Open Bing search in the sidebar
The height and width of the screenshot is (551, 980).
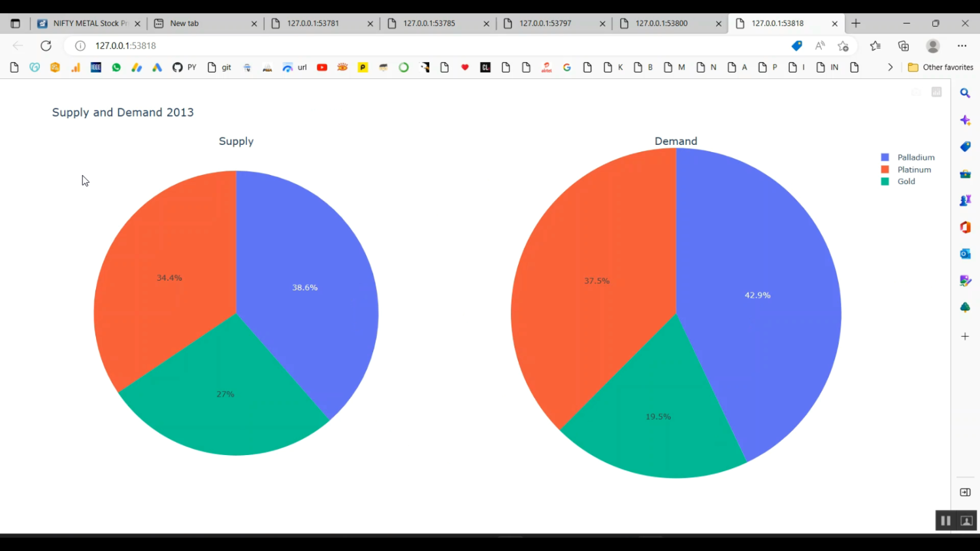[965, 93]
